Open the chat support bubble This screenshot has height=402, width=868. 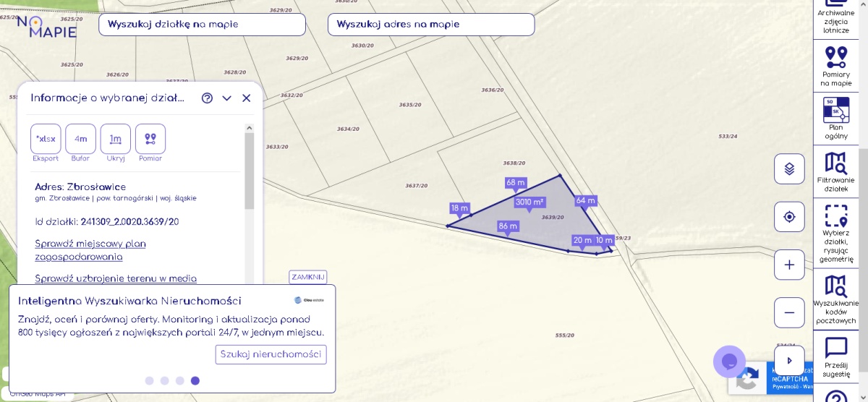tap(729, 362)
